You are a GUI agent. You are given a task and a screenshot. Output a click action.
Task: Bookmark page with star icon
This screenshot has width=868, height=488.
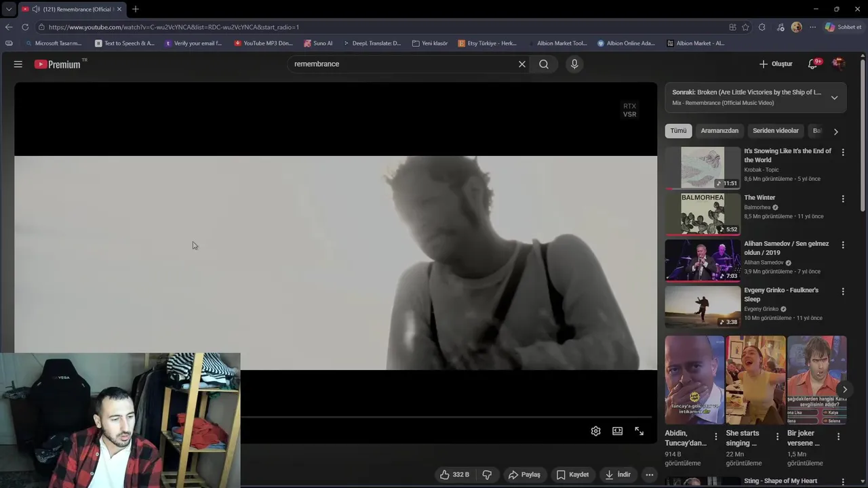pyautogui.click(x=745, y=27)
